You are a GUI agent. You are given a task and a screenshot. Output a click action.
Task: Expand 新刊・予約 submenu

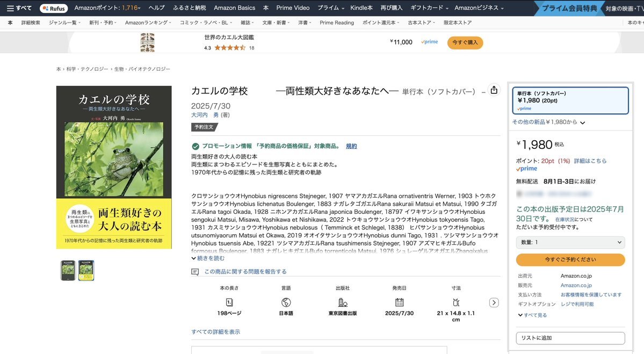(x=103, y=23)
